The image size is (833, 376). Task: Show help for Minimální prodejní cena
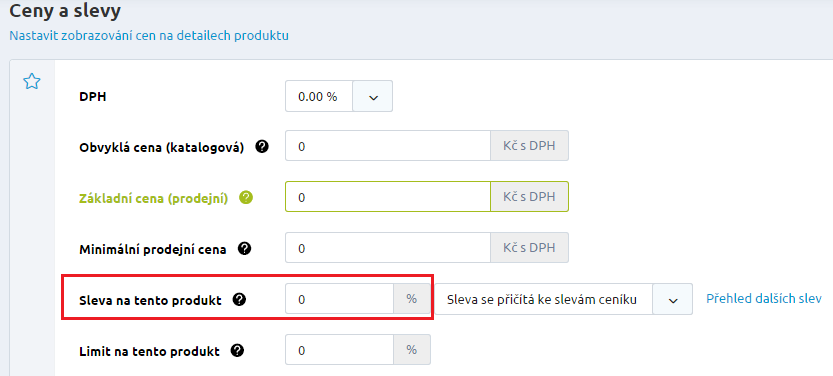tap(244, 249)
